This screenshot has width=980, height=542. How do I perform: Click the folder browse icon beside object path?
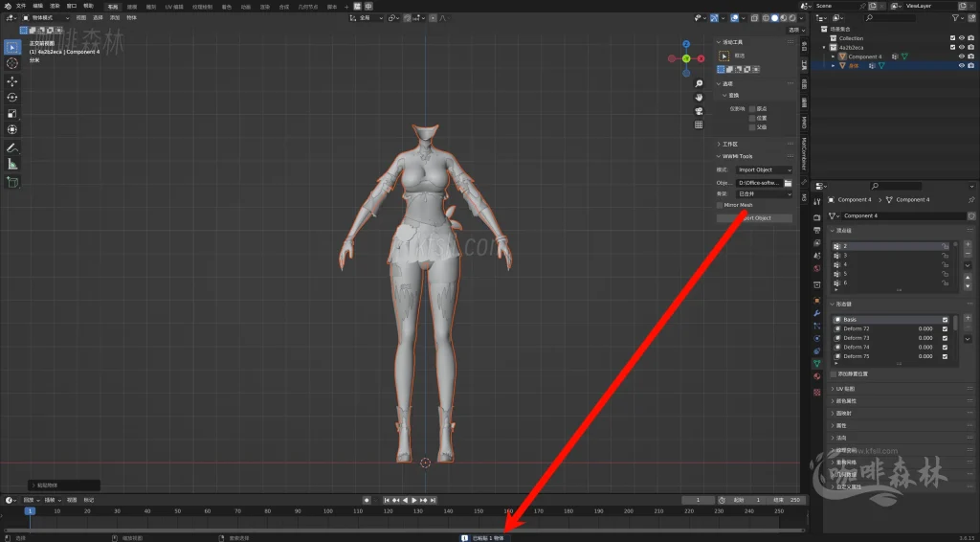pos(789,183)
